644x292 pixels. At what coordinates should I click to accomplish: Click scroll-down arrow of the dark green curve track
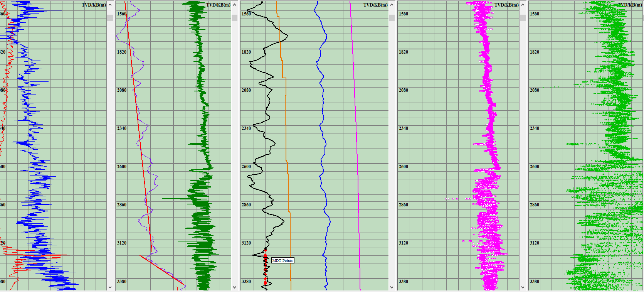tap(234, 287)
